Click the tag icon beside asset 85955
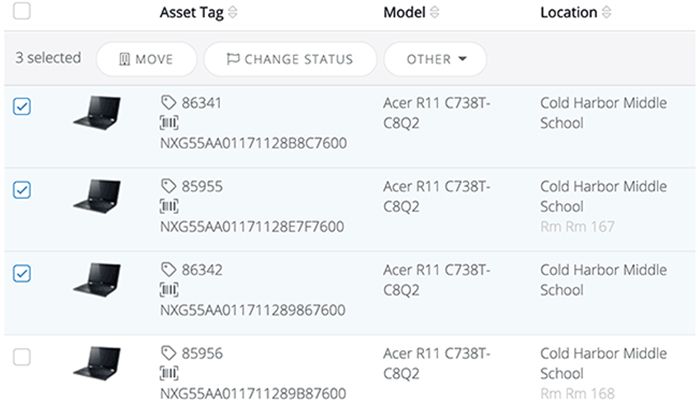This screenshot has height=400, width=700. click(167, 186)
